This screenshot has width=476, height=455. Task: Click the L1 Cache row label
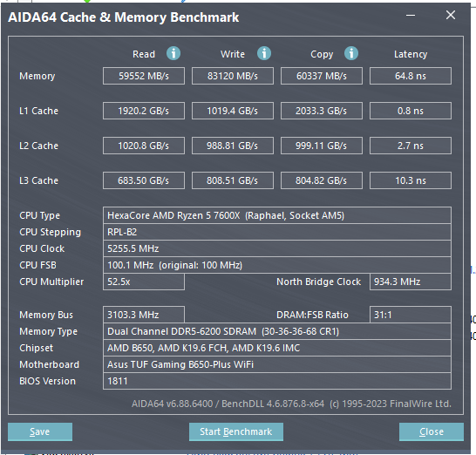[x=39, y=111]
